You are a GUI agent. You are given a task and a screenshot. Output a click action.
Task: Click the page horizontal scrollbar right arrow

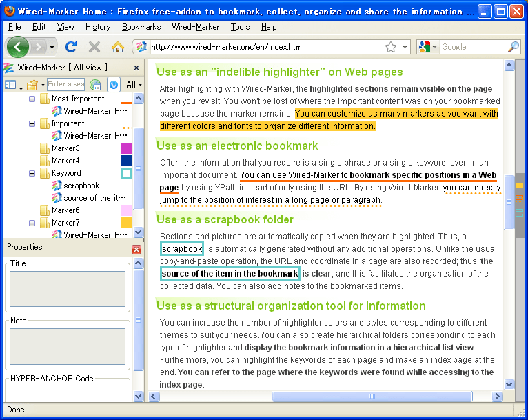coord(497,396)
